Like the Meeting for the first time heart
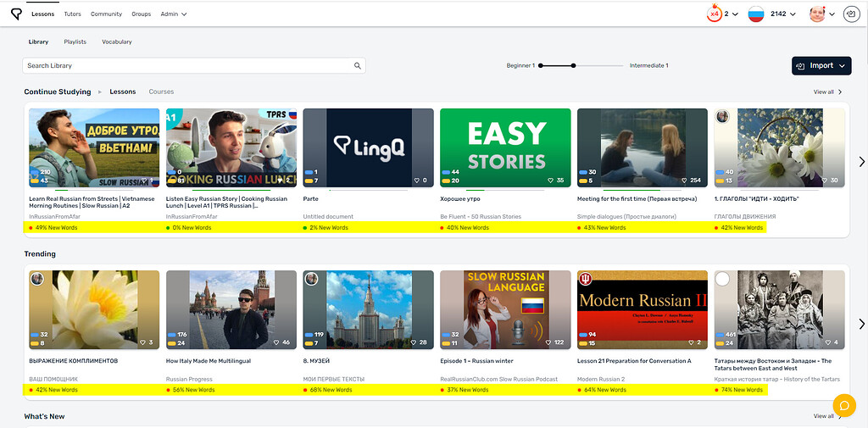The width and height of the screenshot is (868, 428). [684, 181]
